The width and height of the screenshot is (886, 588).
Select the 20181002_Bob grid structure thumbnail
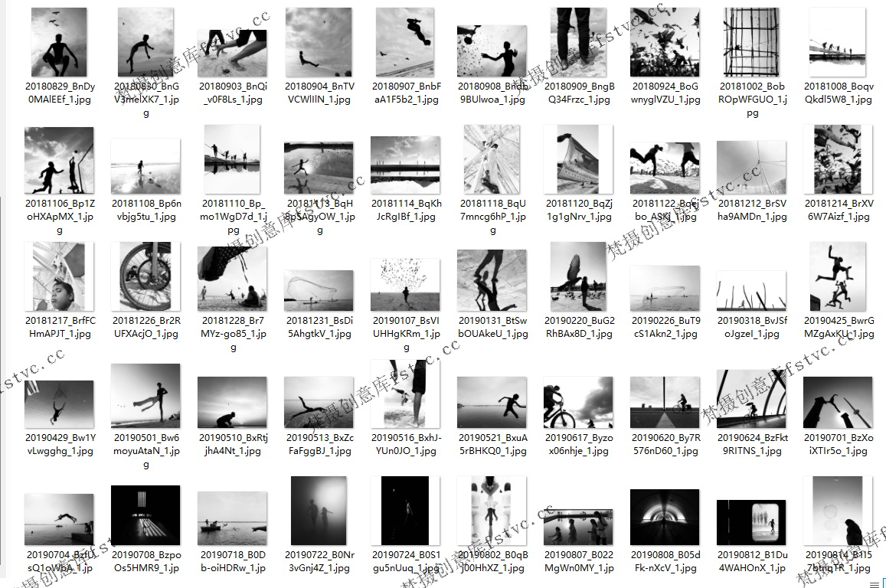pyautogui.click(x=751, y=42)
